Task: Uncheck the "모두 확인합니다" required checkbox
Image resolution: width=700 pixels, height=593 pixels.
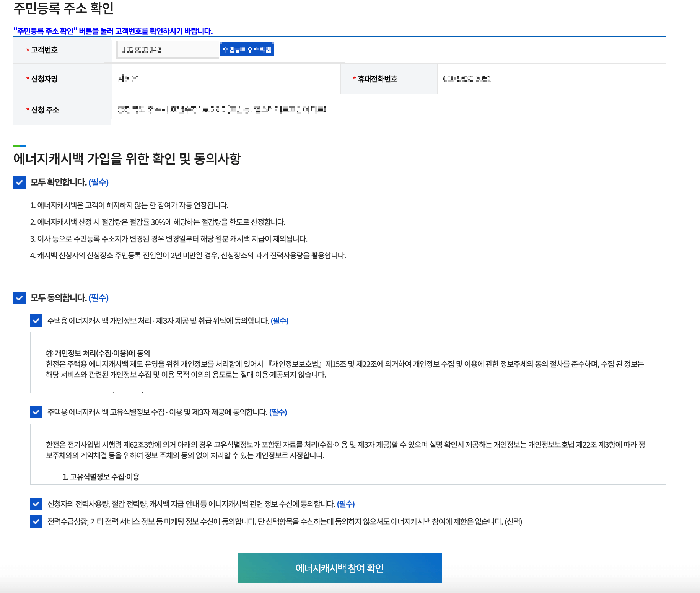Action: click(20, 183)
